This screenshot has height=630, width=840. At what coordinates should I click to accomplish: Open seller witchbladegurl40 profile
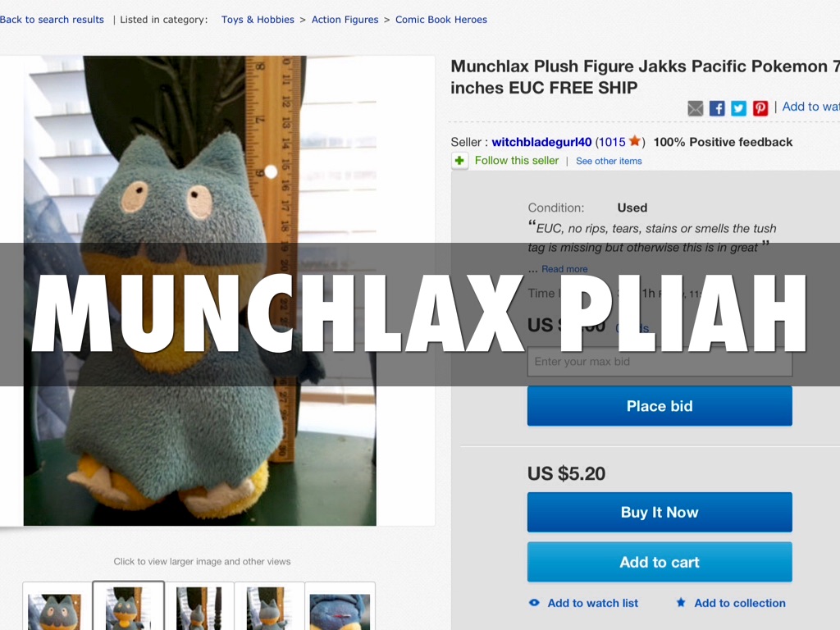point(541,142)
